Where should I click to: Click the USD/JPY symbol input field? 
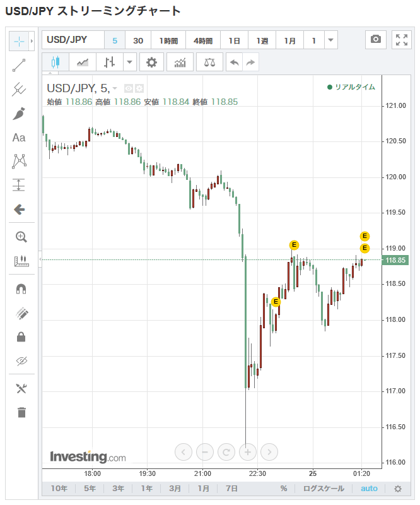tap(73, 40)
